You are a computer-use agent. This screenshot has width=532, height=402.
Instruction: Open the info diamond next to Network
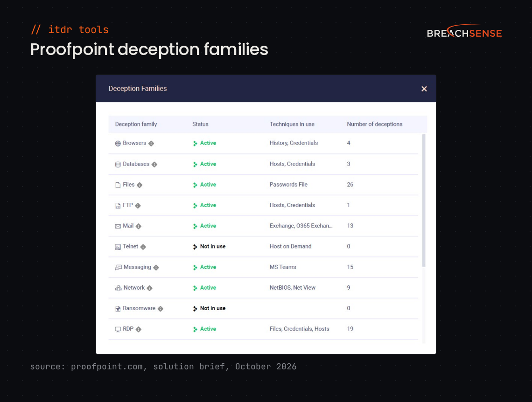pos(150,288)
